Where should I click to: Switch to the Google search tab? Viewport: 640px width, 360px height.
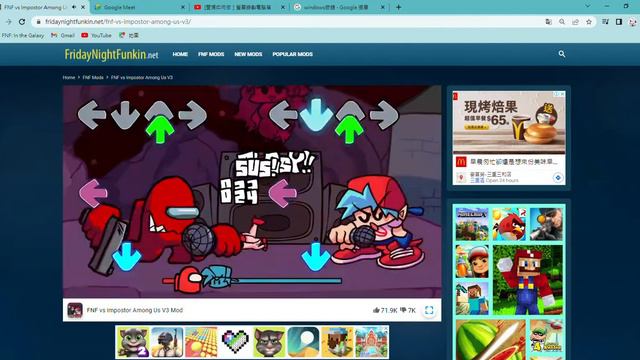coord(340,7)
